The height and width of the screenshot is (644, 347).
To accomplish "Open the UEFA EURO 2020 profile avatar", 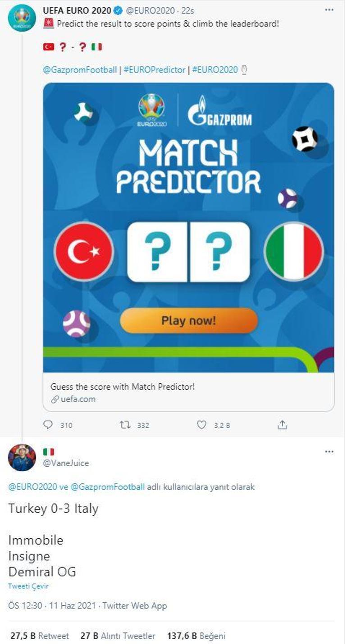I will click(x=22, y=18).
